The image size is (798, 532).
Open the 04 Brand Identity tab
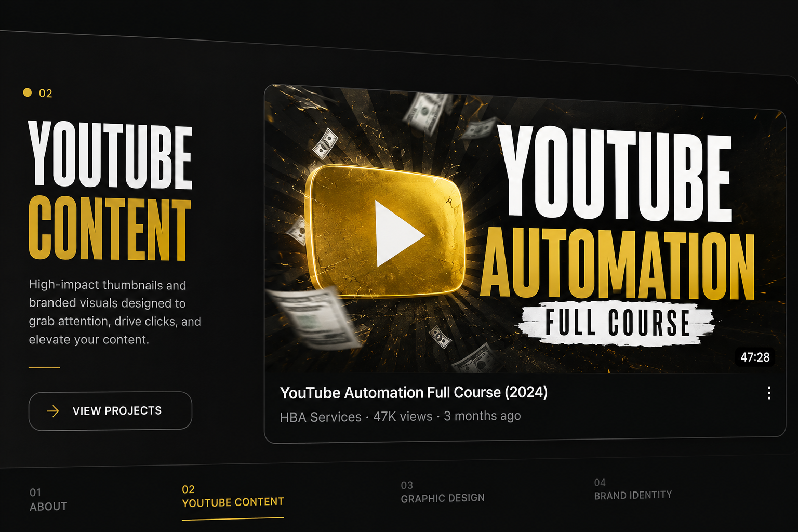coord(633,489)
